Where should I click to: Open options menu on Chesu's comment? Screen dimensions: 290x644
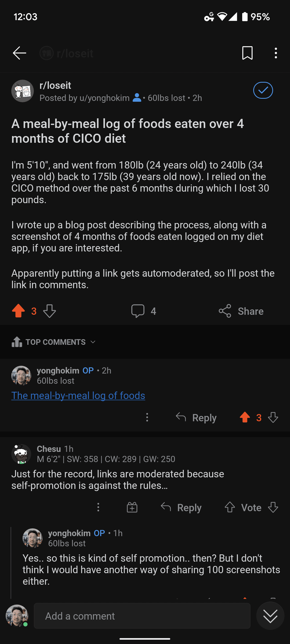coord(98,507)
